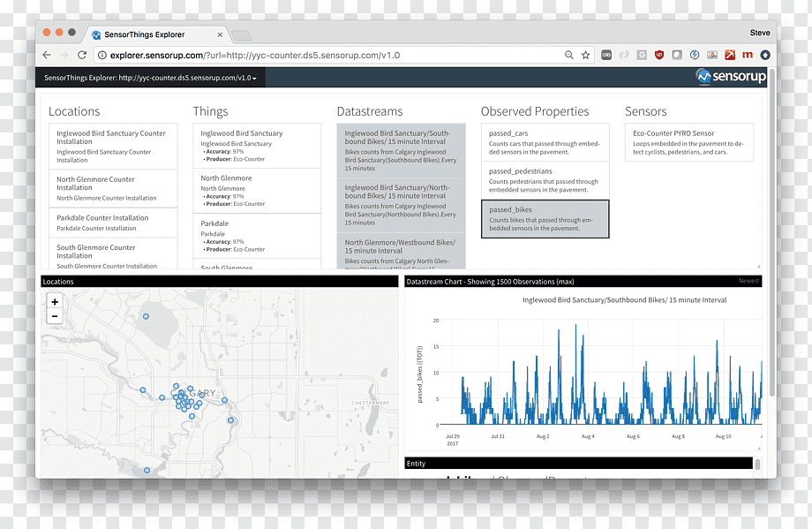Reload the page with the refresh icon
Image resolution: width=812 pixels, height=529 pixels.
(82, 55)
